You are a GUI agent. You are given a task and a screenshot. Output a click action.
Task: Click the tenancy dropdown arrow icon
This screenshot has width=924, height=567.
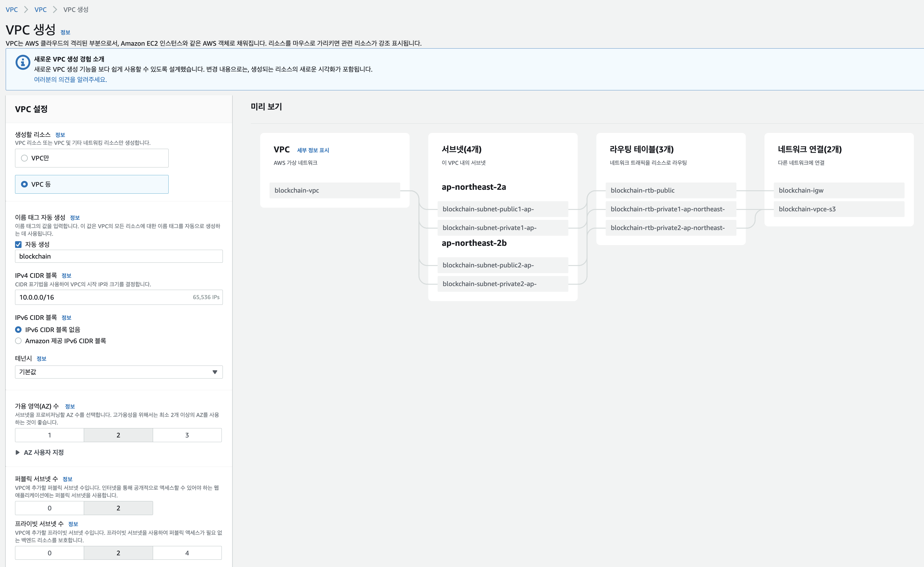pyautogui.click(x=215, y=372)
